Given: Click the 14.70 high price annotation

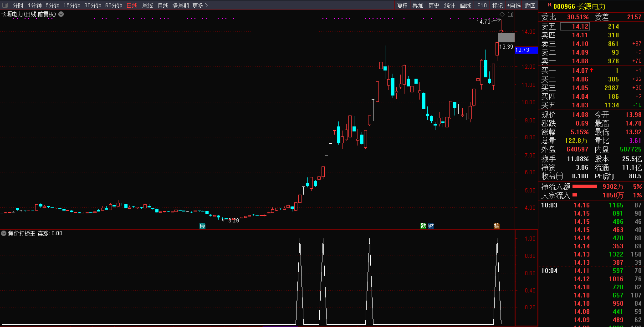Looking at the screenshot, I should click(x=483, y=21).
